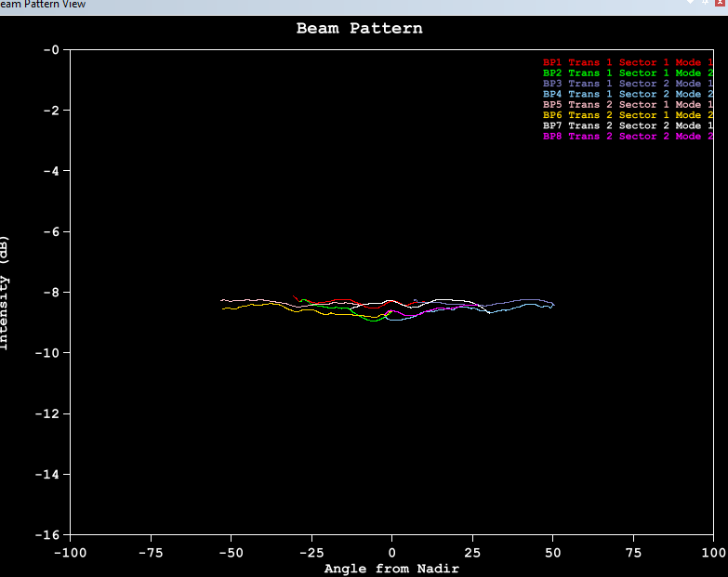Click the -100 tick on the angle axis
Viewport: 728px width, 577px height.
69,552
